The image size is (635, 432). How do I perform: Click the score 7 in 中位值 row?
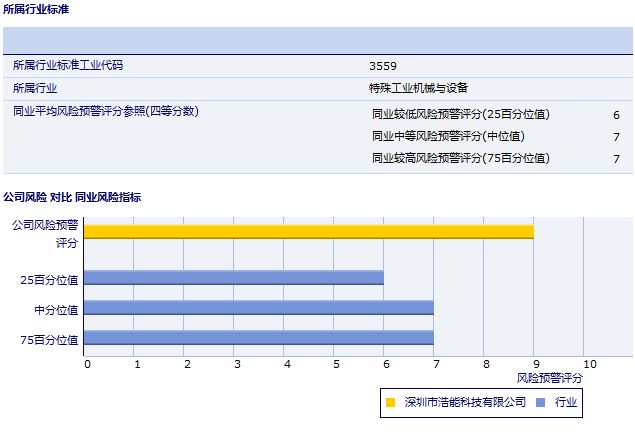[x=616, y=137]
